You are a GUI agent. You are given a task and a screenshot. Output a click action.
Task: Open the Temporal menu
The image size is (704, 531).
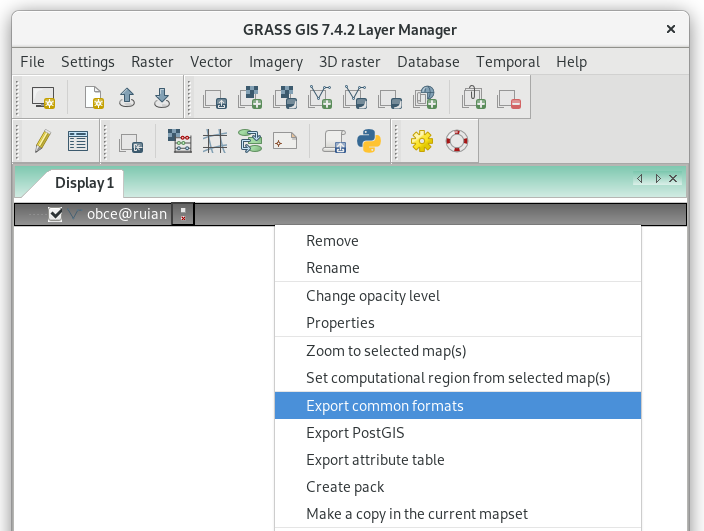(x=508, y=61)
